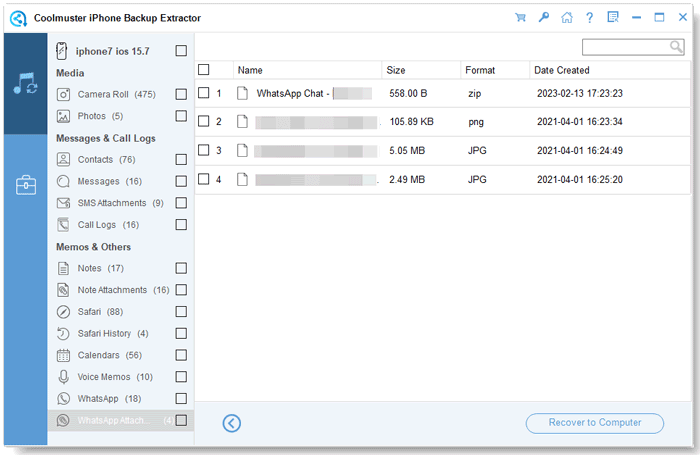Click the SMS Attachments envelope icon
This screenshot has height=455, width=700.
tap(63, 203)
